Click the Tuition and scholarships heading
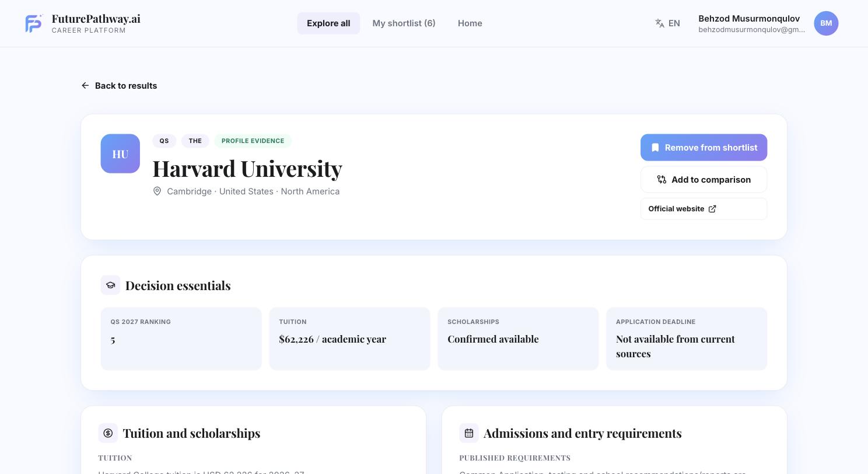 click(191, 433)
